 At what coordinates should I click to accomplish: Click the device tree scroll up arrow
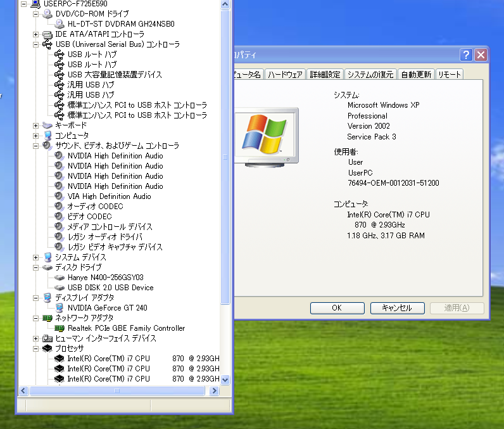(225, 4)
